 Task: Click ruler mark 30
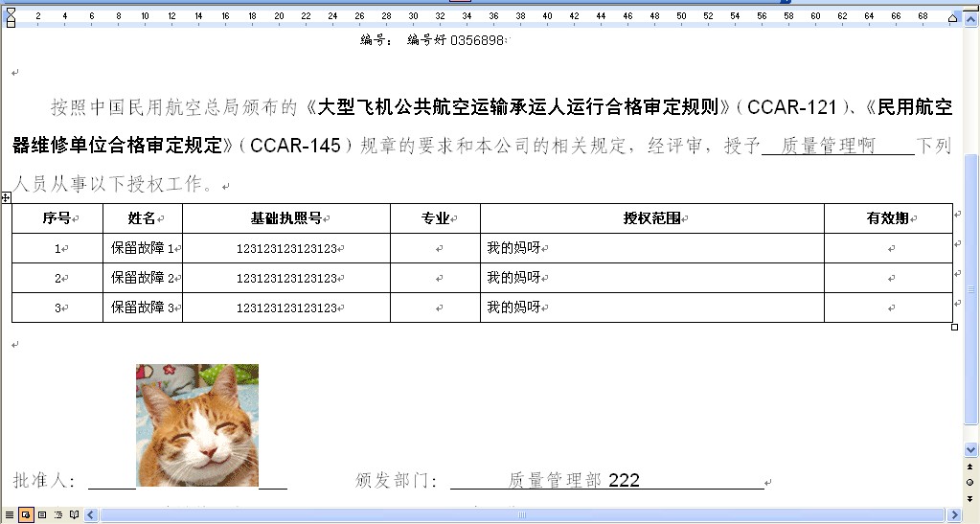click(413, 16)
